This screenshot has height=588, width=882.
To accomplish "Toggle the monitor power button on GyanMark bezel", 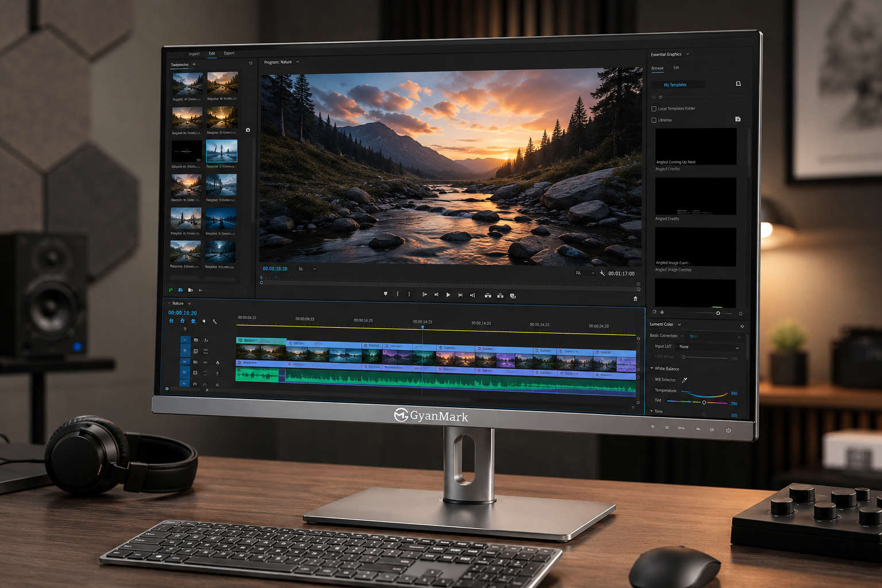I will (x=728, y=430).
